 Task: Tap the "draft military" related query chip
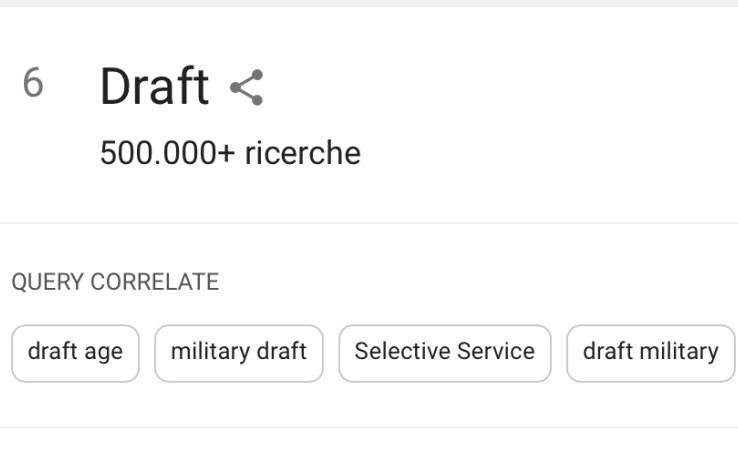coord(651,353)
